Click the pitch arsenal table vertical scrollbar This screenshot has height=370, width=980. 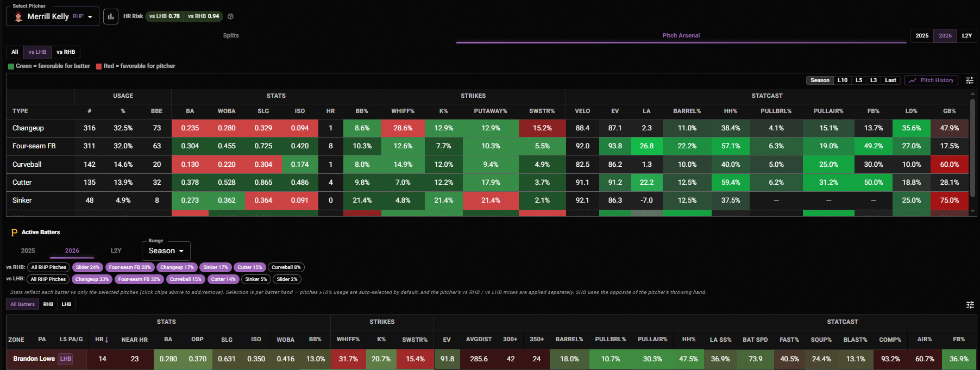click(x=973, y=147)
